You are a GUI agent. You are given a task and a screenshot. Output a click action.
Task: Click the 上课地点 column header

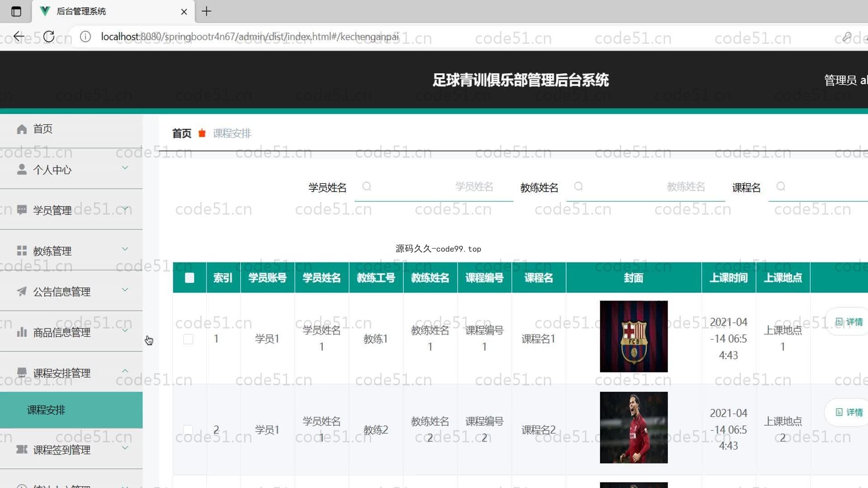[x=783, y=278]
